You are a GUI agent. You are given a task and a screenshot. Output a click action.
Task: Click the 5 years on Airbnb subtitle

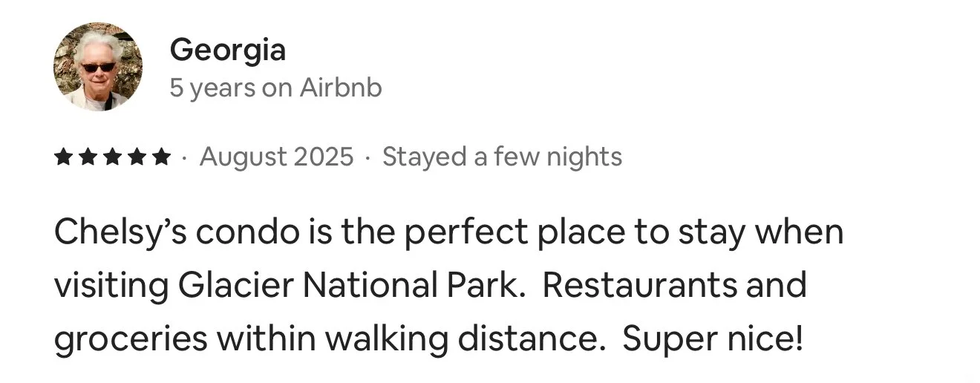click(x=275, y=88)
